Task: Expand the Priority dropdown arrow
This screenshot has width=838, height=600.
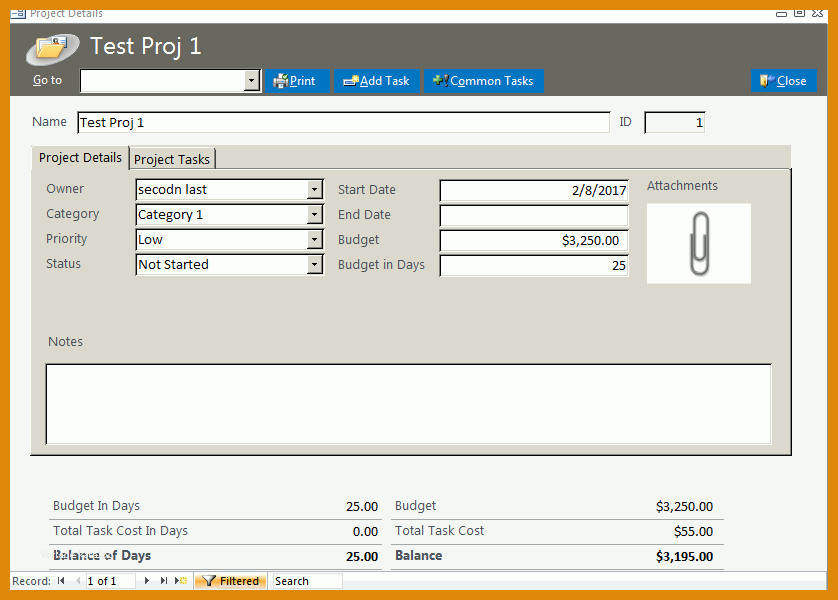Action: coord(315,239)
